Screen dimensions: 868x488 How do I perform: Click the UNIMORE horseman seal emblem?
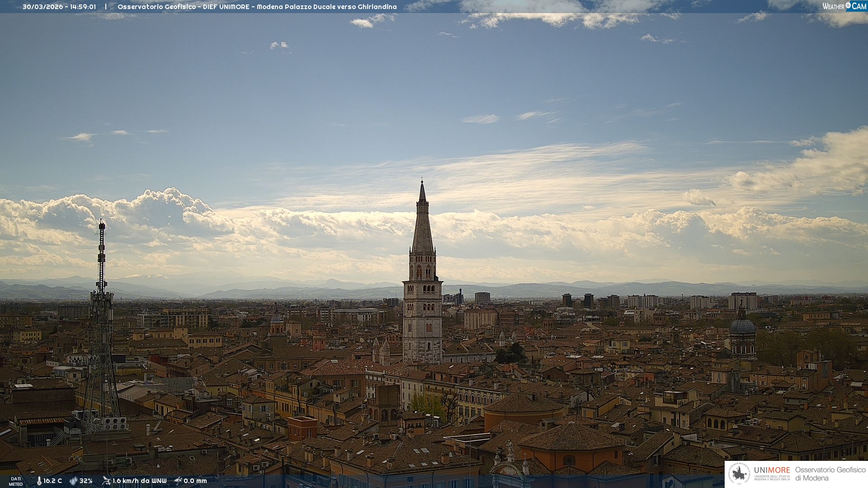point(739,474)
